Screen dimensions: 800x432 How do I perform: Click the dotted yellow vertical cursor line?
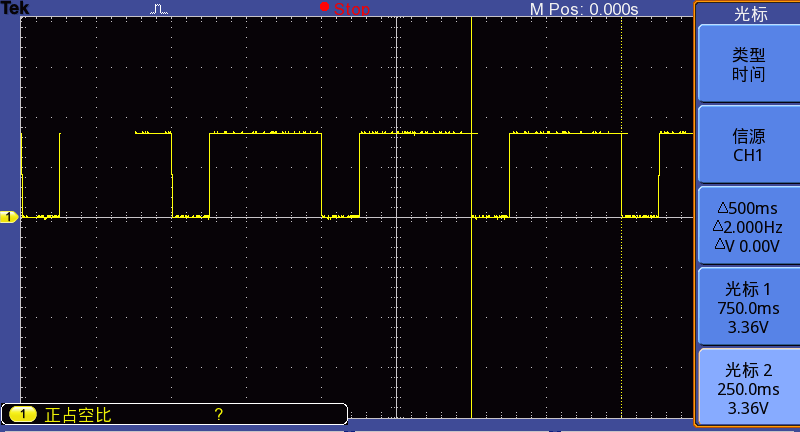pos(621,217)
